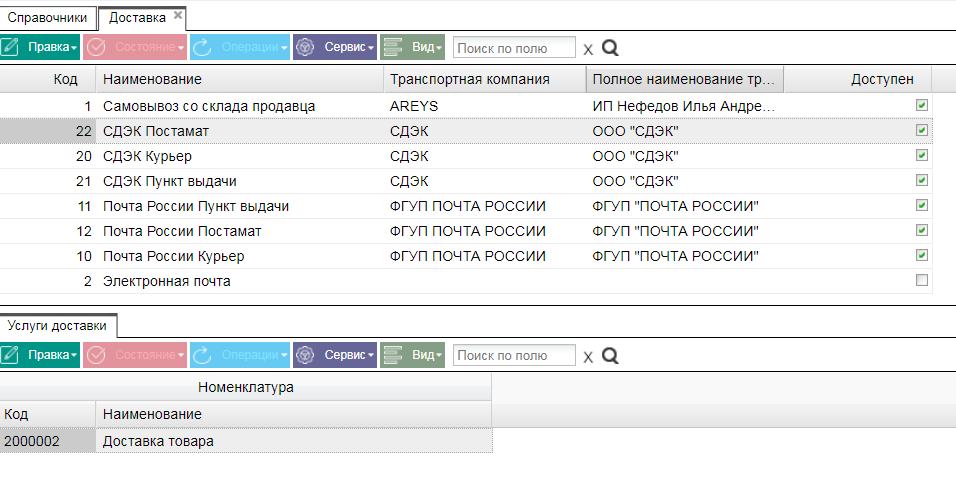Toggle Доступен checkbox for Самовывоз со склада продавца

[x=922, y=105]
